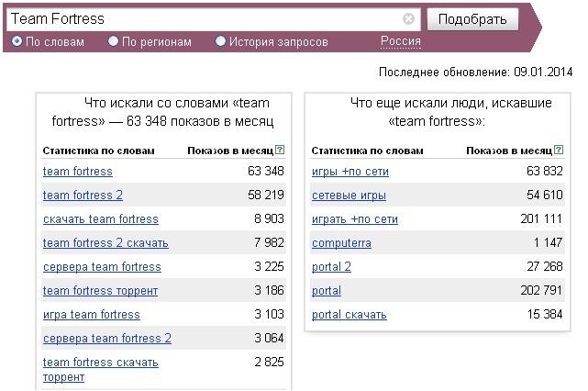
Task: Click the value '1 147' for computerra
Action: (548, 242)
